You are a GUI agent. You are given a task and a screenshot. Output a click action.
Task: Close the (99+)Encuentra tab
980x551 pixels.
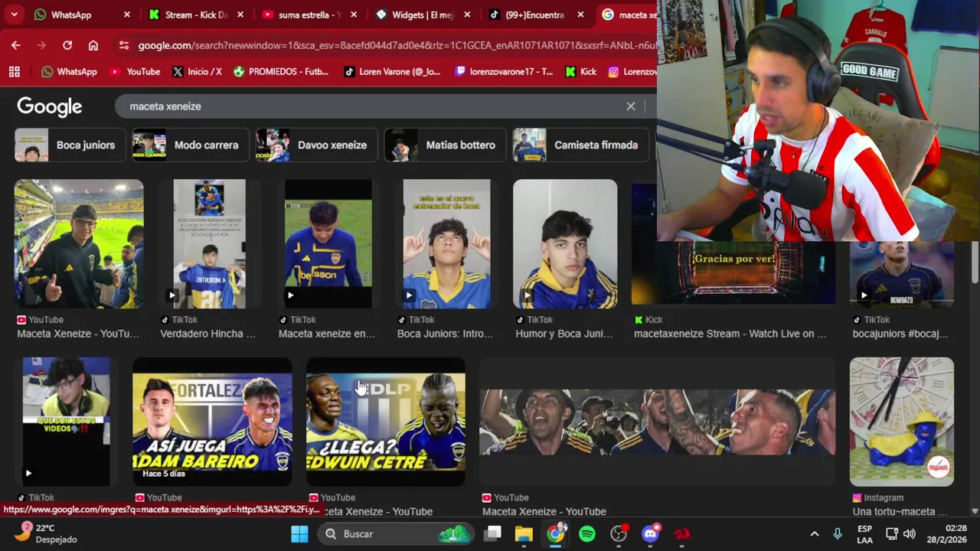580,15
